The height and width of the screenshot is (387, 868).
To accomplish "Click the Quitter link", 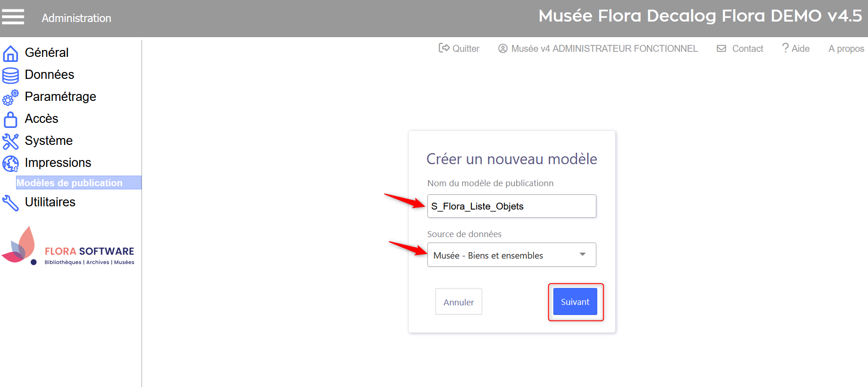I will tap(459, 49).
